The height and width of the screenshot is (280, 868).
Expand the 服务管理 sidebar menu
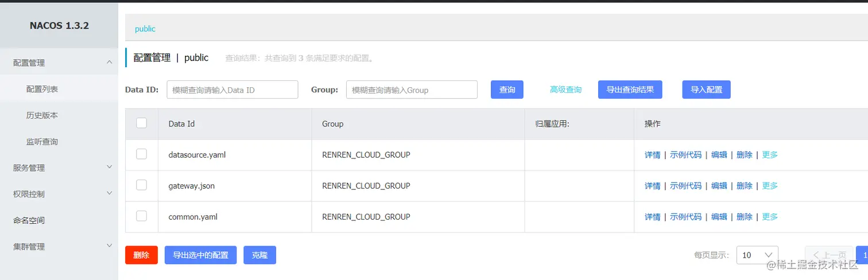(x=59, y=168)
